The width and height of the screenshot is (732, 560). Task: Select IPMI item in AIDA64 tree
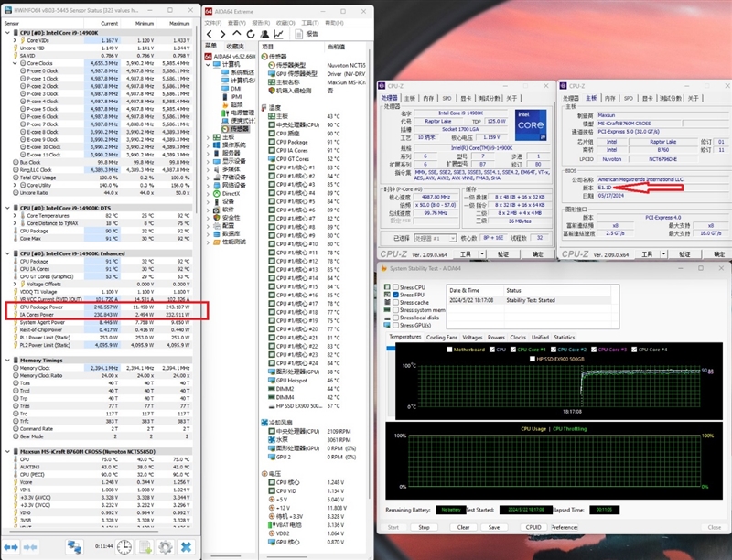(x=232, y=97)
